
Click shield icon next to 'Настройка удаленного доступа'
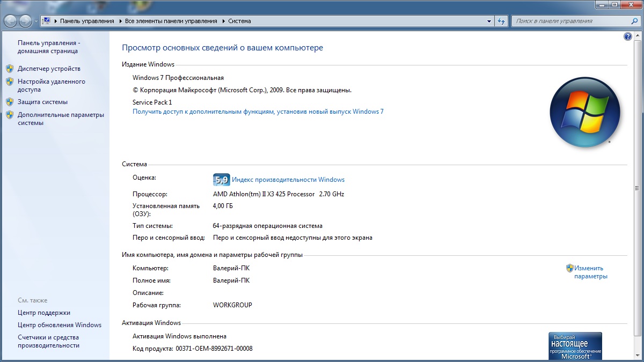10,82
